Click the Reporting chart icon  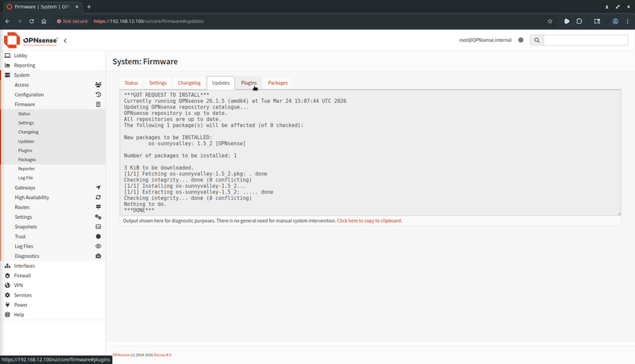tap(7, 65)
